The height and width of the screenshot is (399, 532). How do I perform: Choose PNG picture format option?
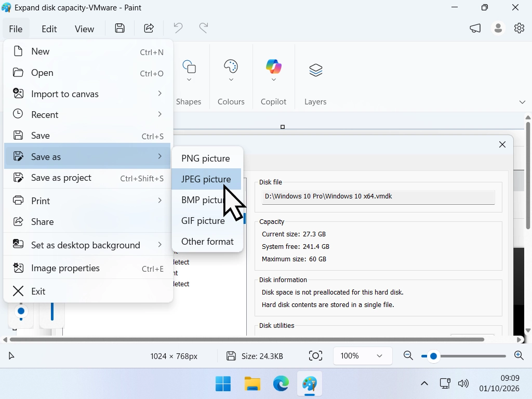pos(206,158)
